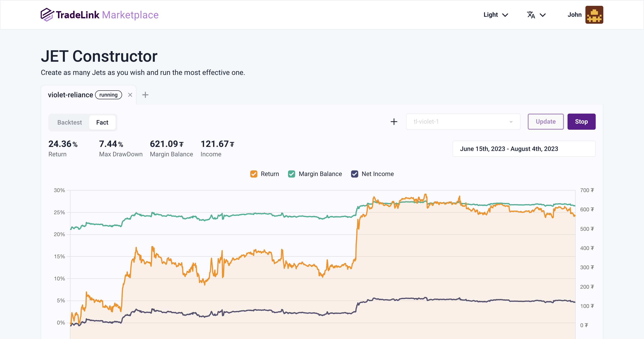Toggle the Margin Balance checkbox
644x339 pixels.
pos(292,174)
